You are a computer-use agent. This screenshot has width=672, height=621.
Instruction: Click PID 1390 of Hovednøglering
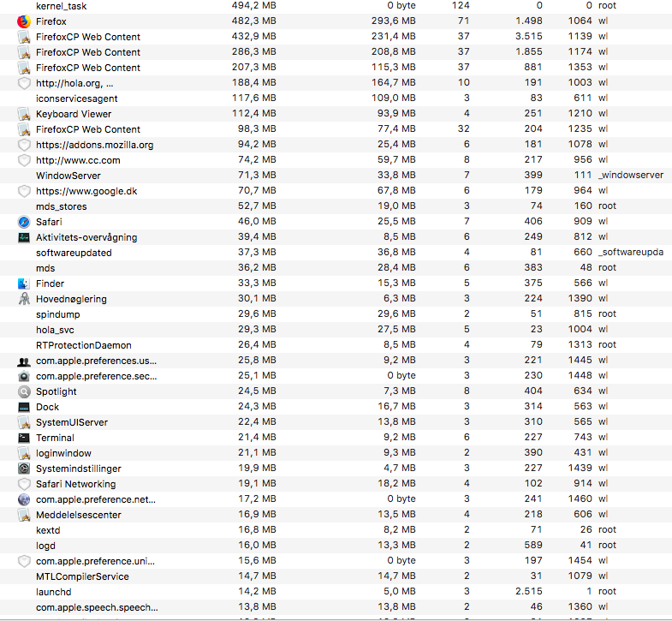point(580,298)
